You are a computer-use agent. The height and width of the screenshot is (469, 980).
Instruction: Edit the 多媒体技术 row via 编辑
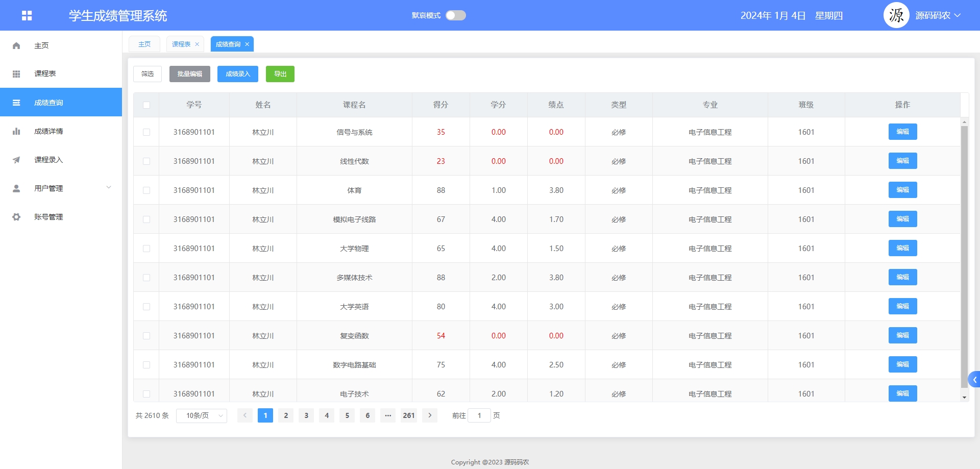pos(903,277)
